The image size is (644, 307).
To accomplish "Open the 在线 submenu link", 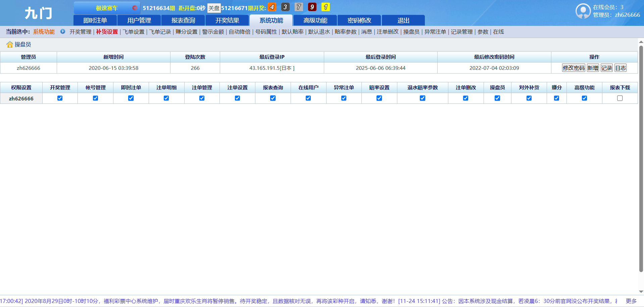I will point(498,32).
